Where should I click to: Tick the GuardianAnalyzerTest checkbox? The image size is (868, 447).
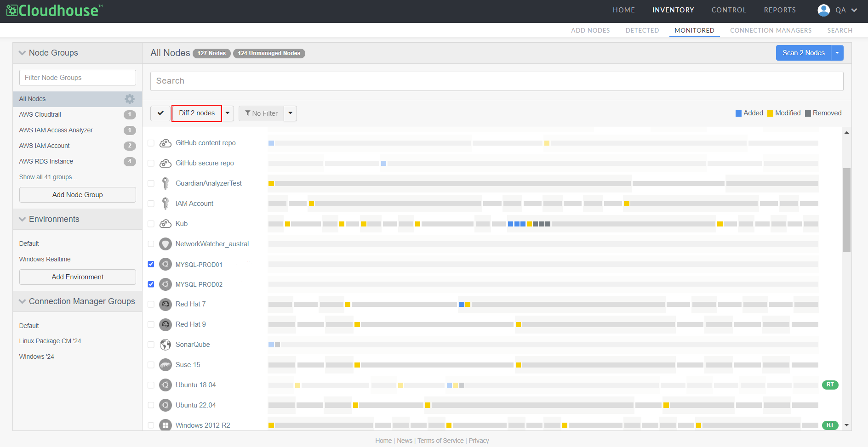click(x=151, y=183)
